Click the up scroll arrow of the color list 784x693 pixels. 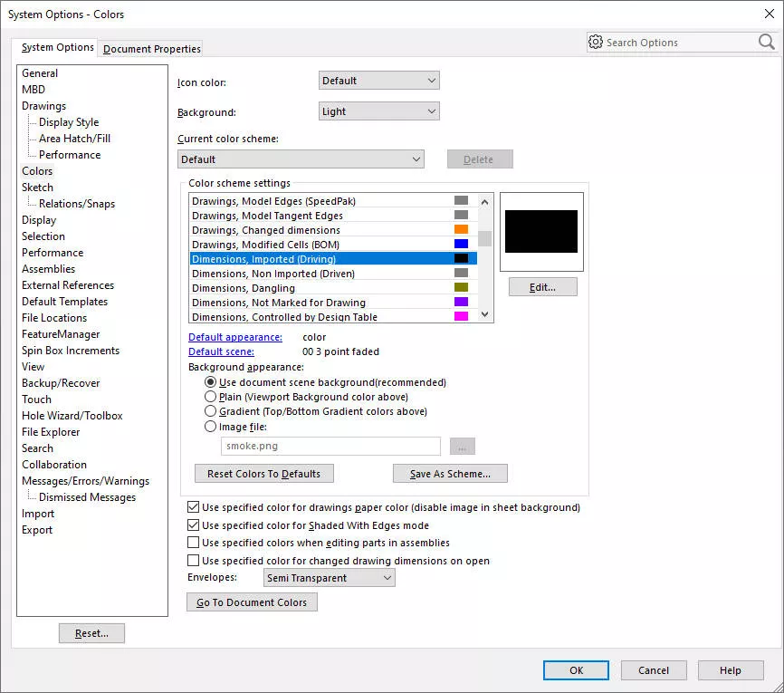point(484,201)
